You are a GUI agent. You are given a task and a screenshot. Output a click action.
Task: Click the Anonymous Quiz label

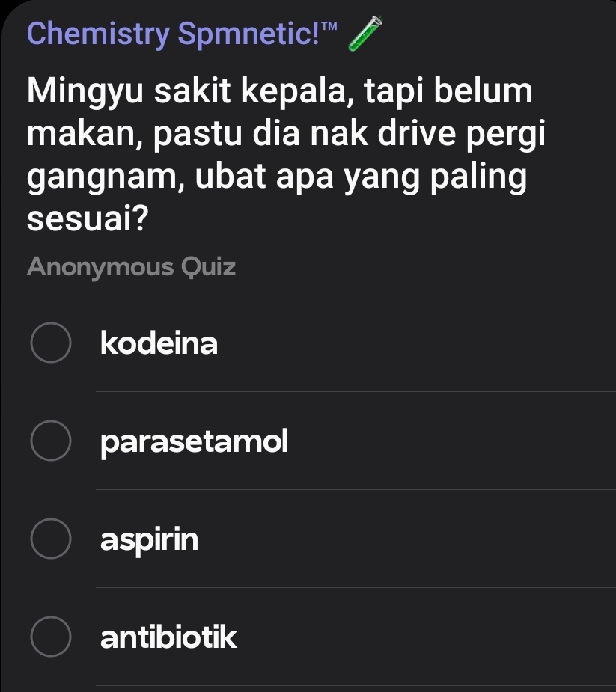coord(131,267)
